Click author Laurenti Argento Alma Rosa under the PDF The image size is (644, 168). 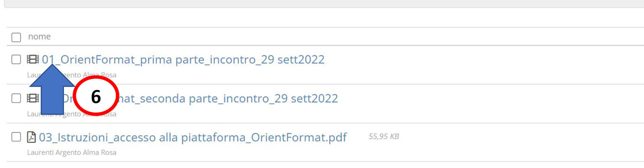tap(72, 152)
